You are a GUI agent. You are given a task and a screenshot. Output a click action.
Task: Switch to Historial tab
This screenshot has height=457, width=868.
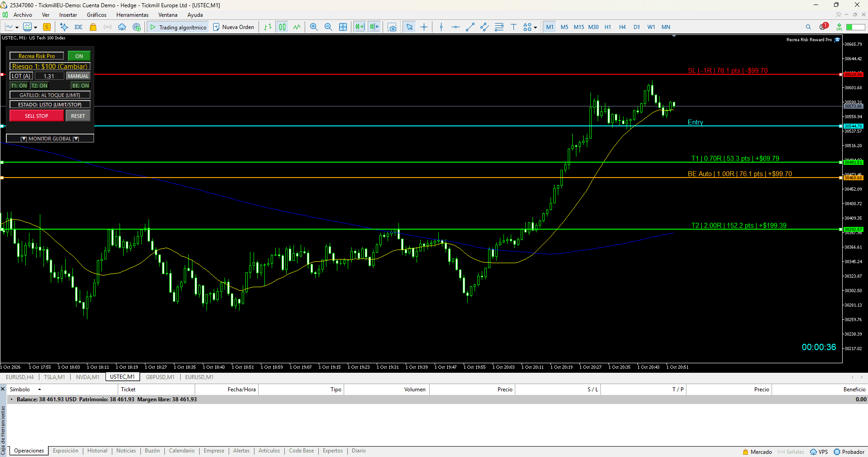coord(97,451)
